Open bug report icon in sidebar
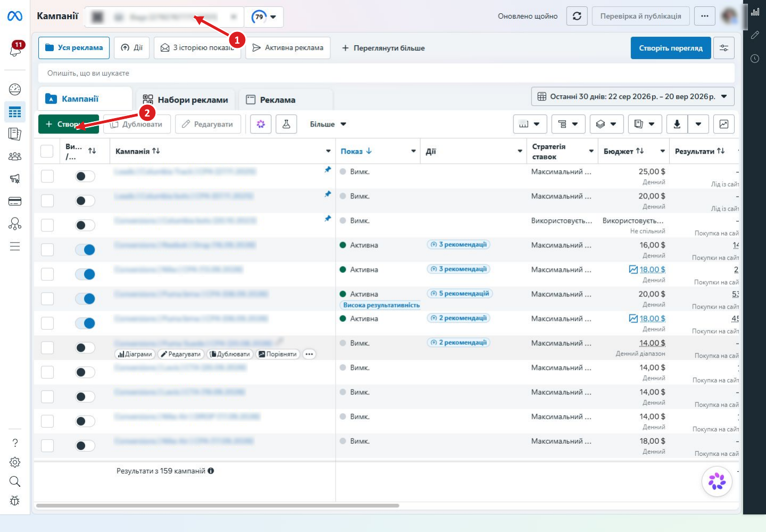766x532 pixels. click(15, 501)
